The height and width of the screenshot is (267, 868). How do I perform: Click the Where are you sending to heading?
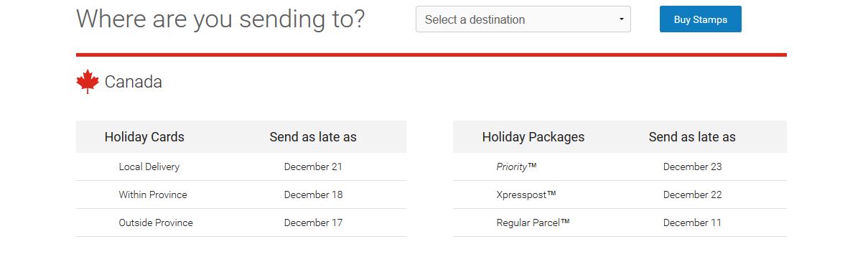(x=220, y=19)
